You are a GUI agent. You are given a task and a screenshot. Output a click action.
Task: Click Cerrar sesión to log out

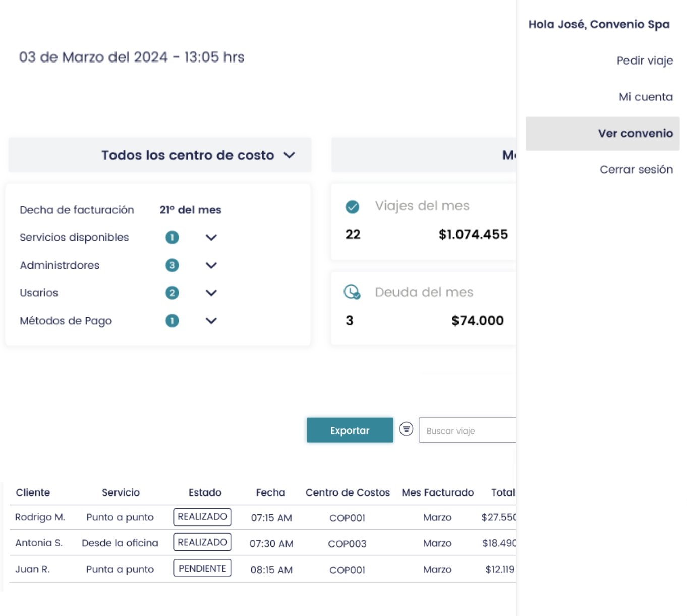(x=636, y=170)
